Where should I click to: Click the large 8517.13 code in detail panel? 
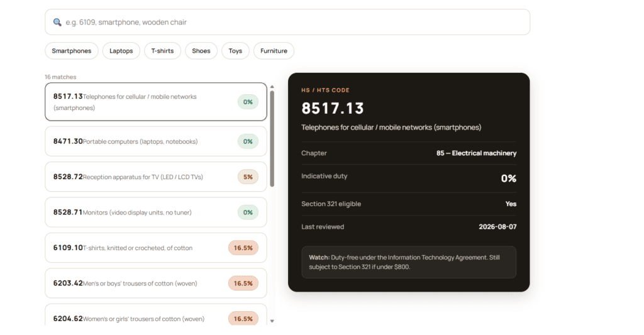point(333,108)
